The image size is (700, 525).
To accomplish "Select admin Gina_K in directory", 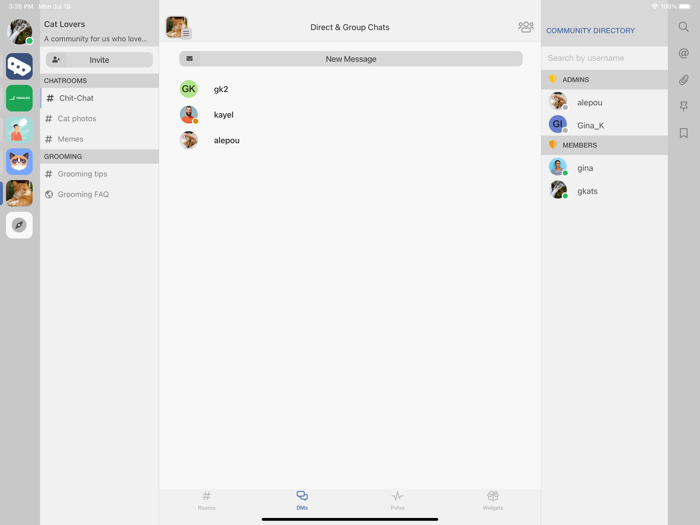I will pos(604,125).
